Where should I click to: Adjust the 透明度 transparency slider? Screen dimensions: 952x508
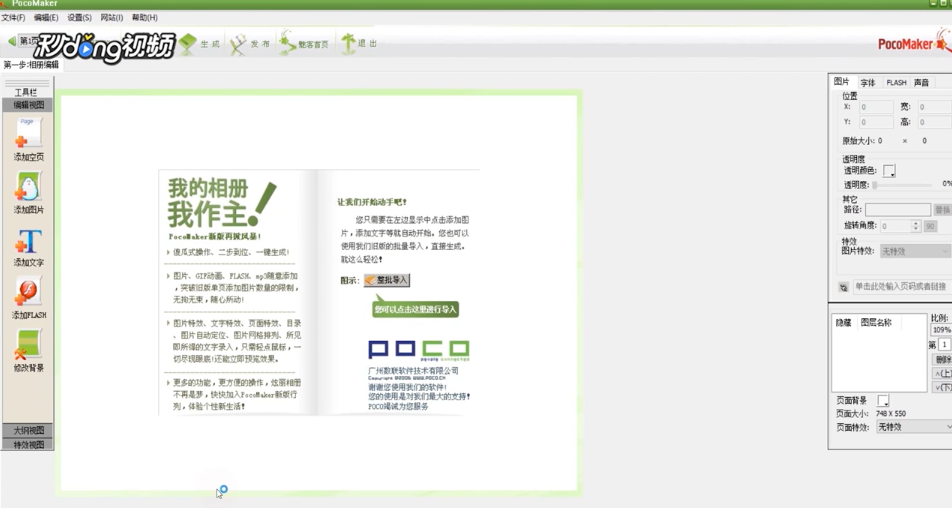click(902, 185)
